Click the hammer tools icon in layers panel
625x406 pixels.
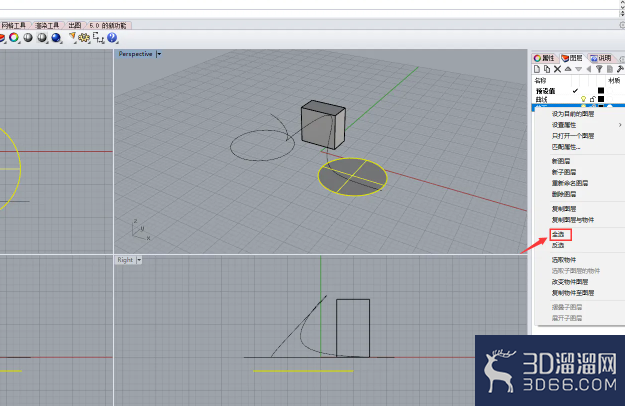pos(620,69)
